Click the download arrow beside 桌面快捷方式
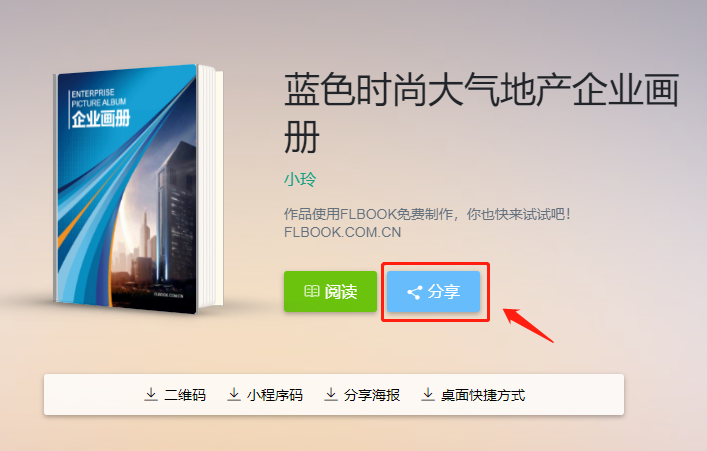Image resolution: width=707 pixels, height=451 pixels. point(427,394)
